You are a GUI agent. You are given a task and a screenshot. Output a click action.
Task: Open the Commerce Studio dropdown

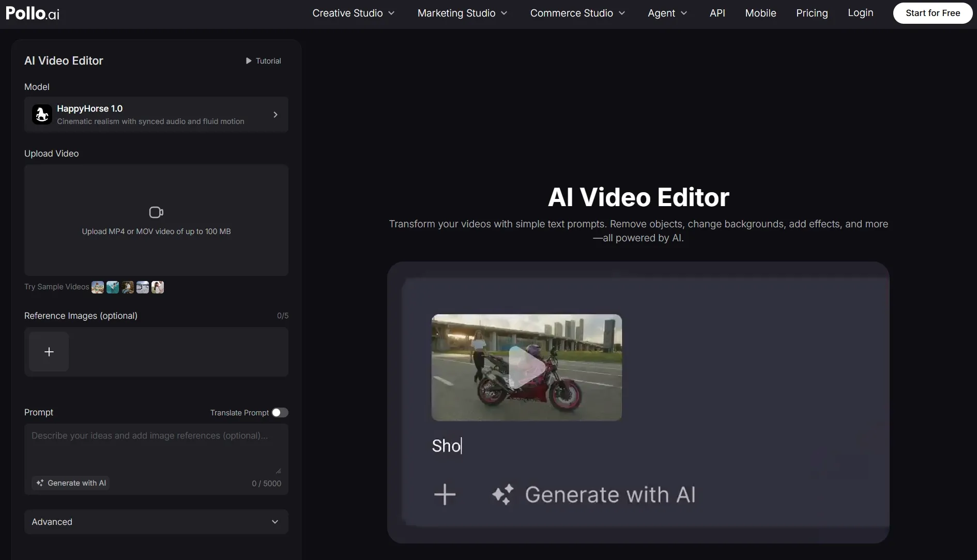[x=578, y=13]
